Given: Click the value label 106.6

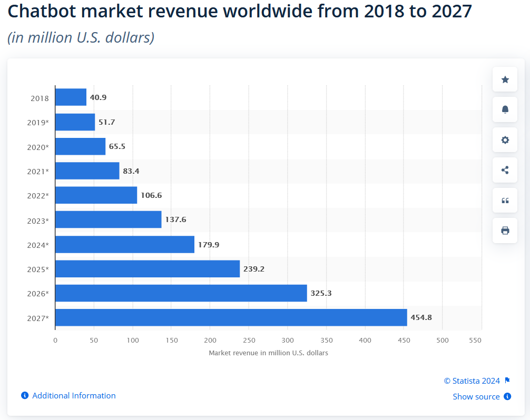Looking at the screenshot, I should pos(151,195).
